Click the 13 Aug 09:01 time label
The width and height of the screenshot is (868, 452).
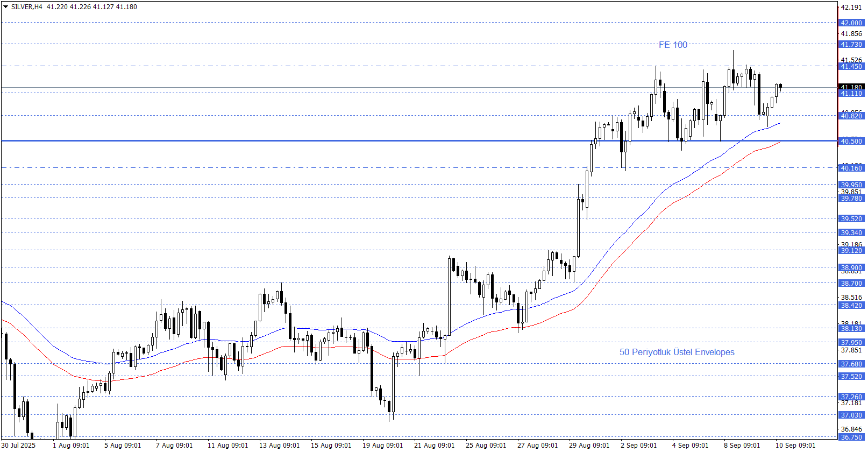[x=280, y=446]
